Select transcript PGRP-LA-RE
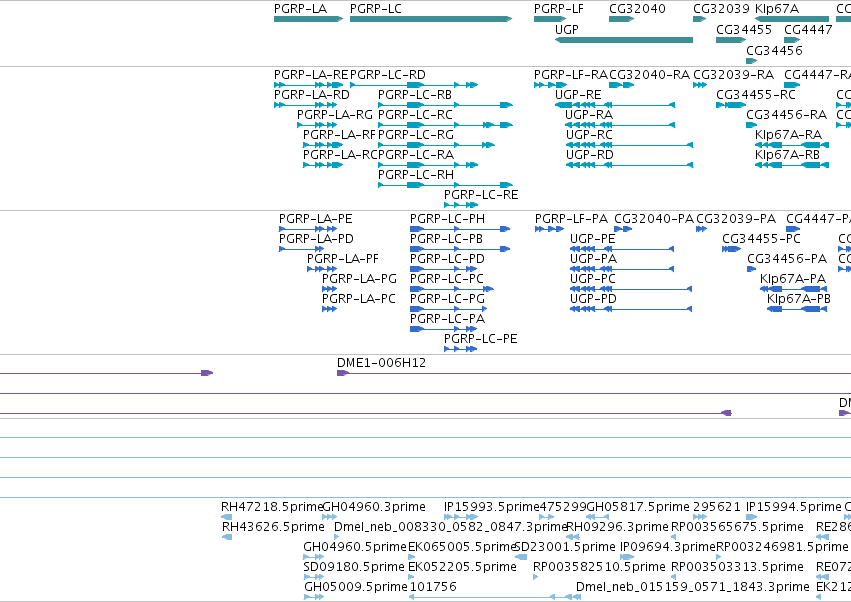 [x=308, y=85]
